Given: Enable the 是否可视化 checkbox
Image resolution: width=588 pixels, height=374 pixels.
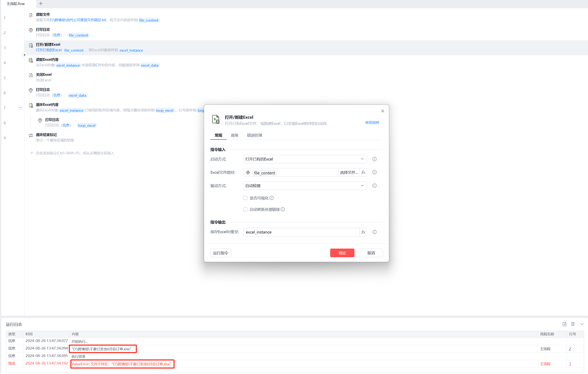Looking at the screenshot, I should point(245,198).
